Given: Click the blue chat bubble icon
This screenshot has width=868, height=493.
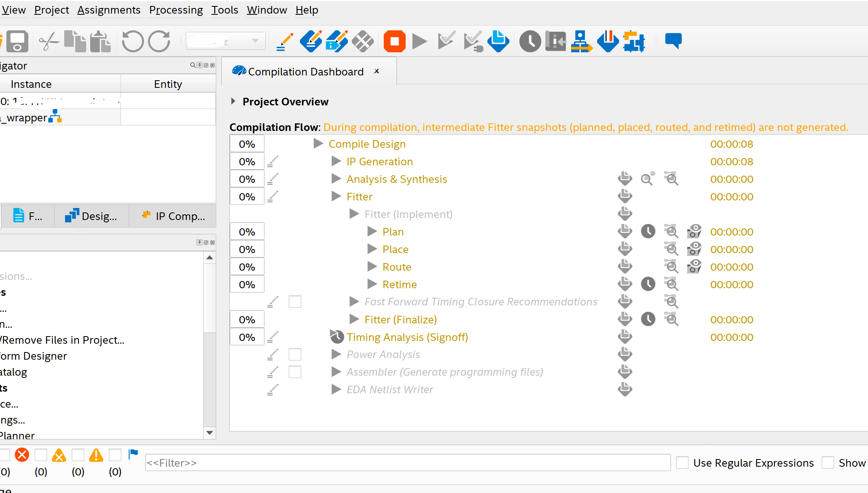Looking at the screenshot, I should point(673,41).
